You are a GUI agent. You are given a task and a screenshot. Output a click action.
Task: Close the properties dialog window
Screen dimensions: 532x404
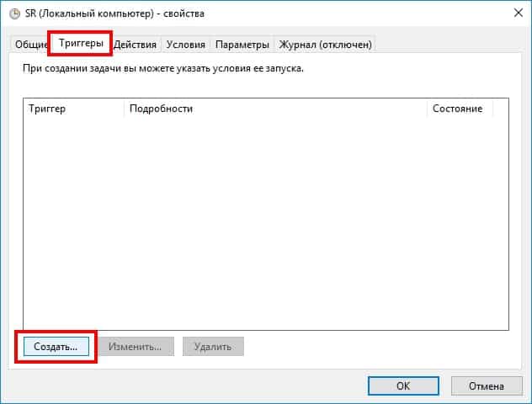pyautogui.click(x=518, y=13)
